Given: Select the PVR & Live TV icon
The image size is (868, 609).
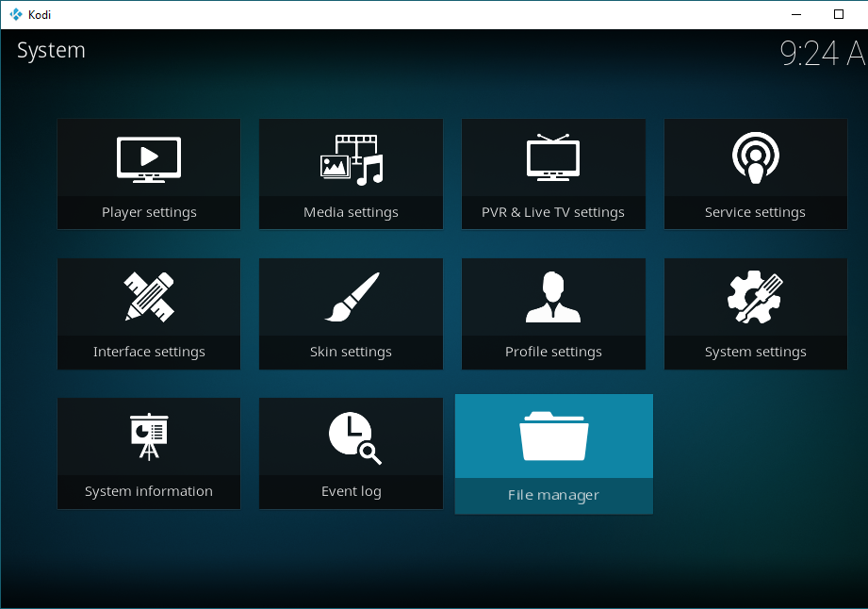Looking at the screenshot, I should (553, 157).
